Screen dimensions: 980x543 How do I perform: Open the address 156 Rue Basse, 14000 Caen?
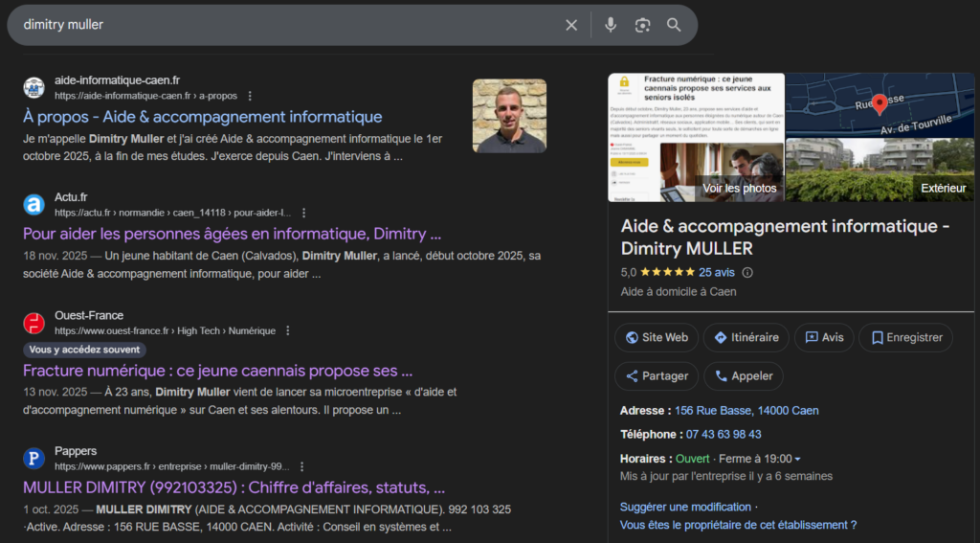pos(746,411)
